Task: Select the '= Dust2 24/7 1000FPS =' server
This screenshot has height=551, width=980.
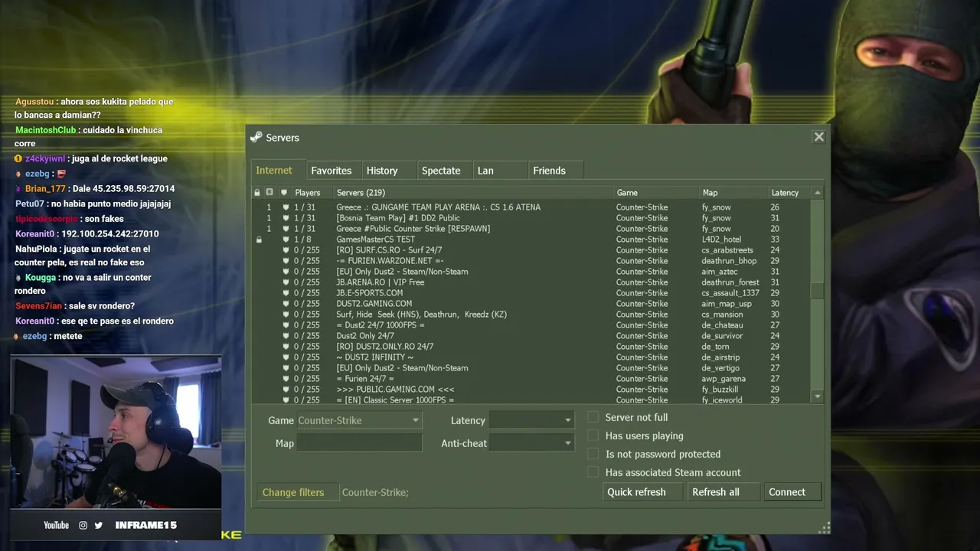Action: 531,325
